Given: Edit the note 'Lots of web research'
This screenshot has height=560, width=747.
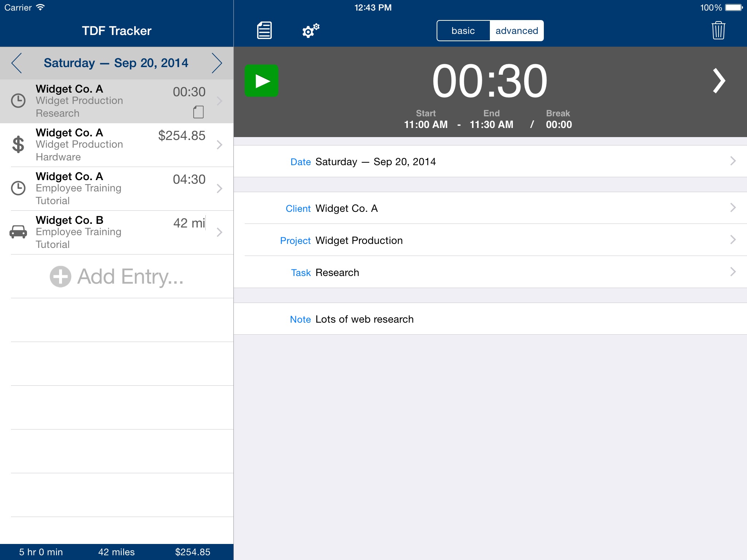Looking at the screenshot, I should click(364, 319).
